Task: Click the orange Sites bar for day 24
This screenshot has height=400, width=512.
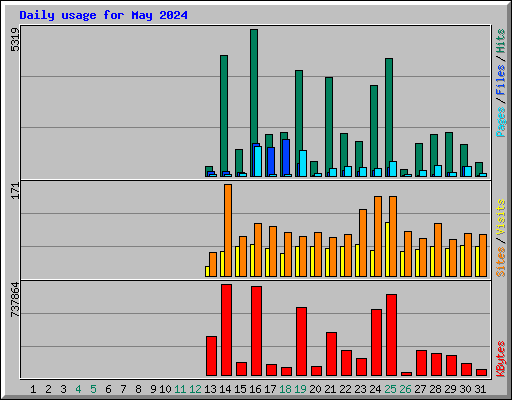Action: (x=378, y=236)
